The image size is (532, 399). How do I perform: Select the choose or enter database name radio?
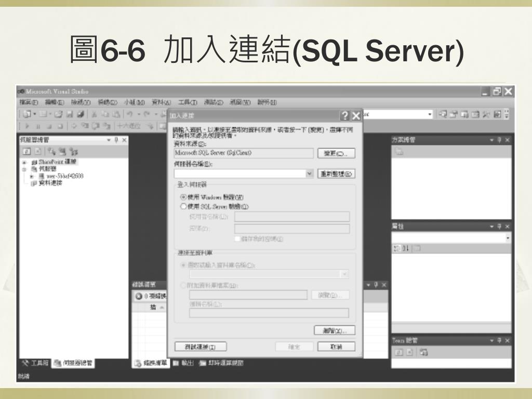(x=183, y=264)
